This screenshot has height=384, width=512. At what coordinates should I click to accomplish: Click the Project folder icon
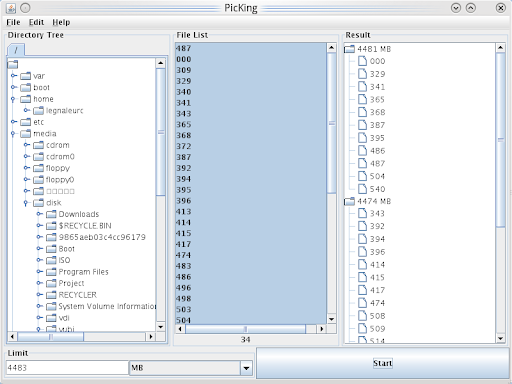tap(51, 283)
